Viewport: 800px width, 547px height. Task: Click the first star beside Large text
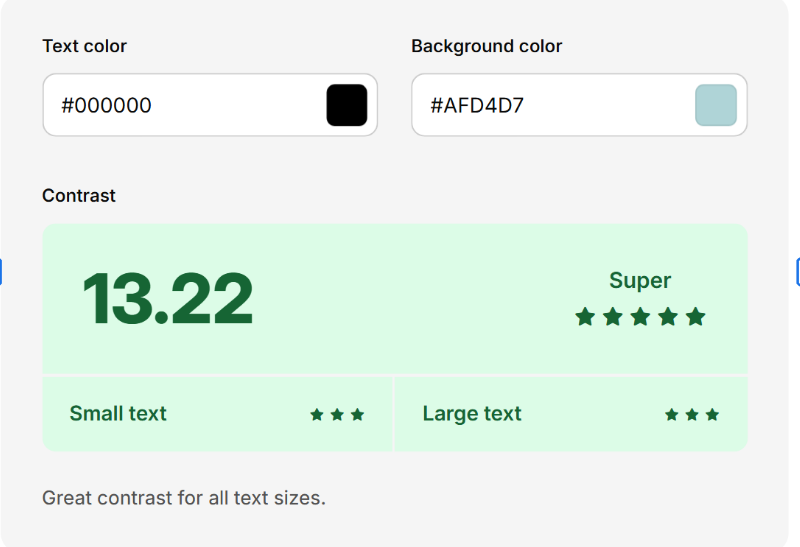pyautogui.click(x=672, y=414)
